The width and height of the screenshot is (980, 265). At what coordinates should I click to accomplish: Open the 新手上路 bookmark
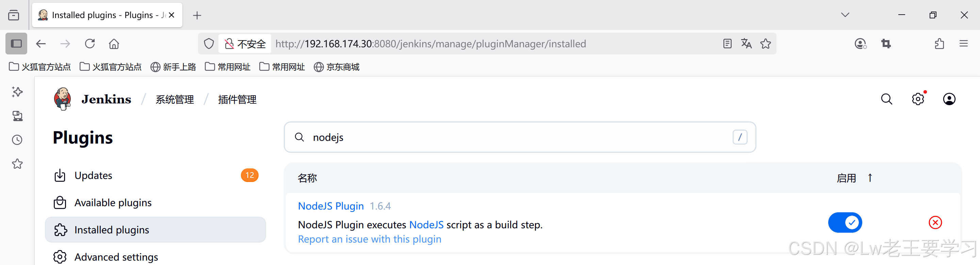(x=173, y=67)
